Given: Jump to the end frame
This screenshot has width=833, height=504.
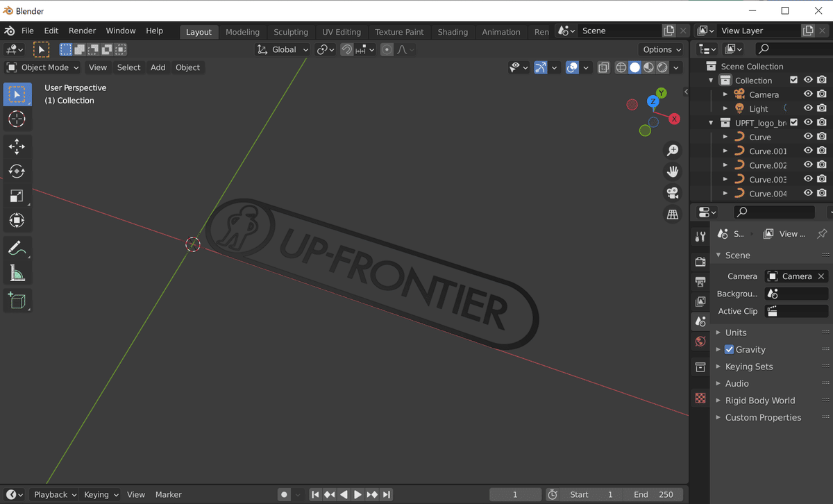Looking at the screenshot, I should point(387,494).
